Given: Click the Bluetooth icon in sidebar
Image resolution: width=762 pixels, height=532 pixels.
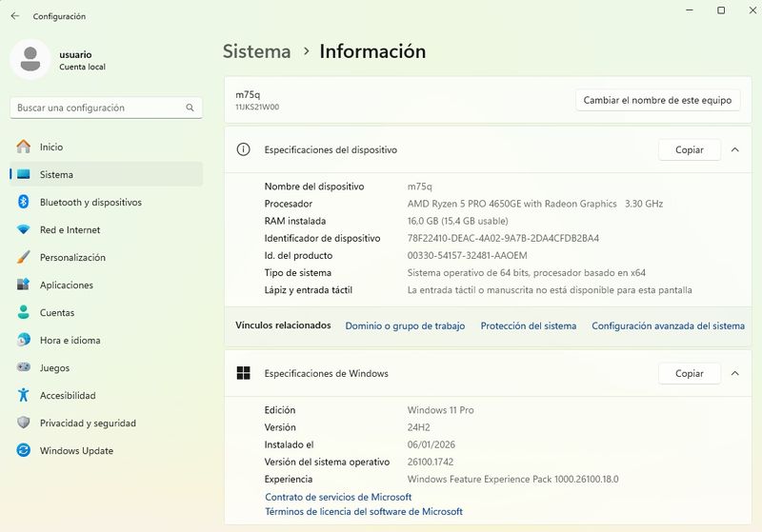Looking at the screenshot, I should pyautogui.click(x=23, y=202).
